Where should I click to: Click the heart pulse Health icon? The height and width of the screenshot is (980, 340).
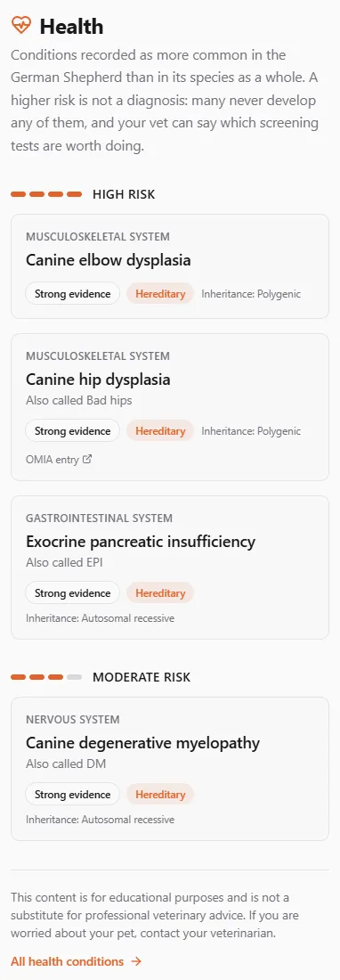point(20,26)
